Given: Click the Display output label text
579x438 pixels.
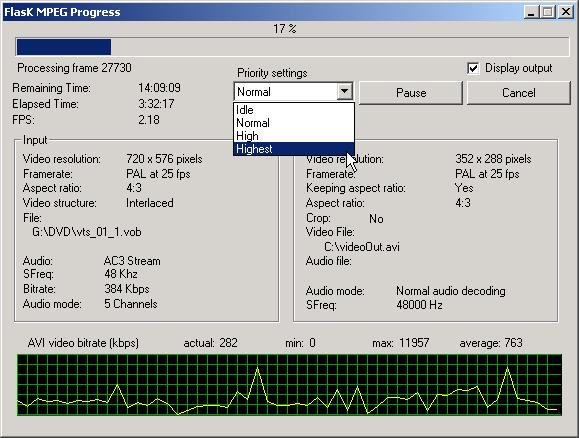Looking at the screenshot, I should 518,68.
